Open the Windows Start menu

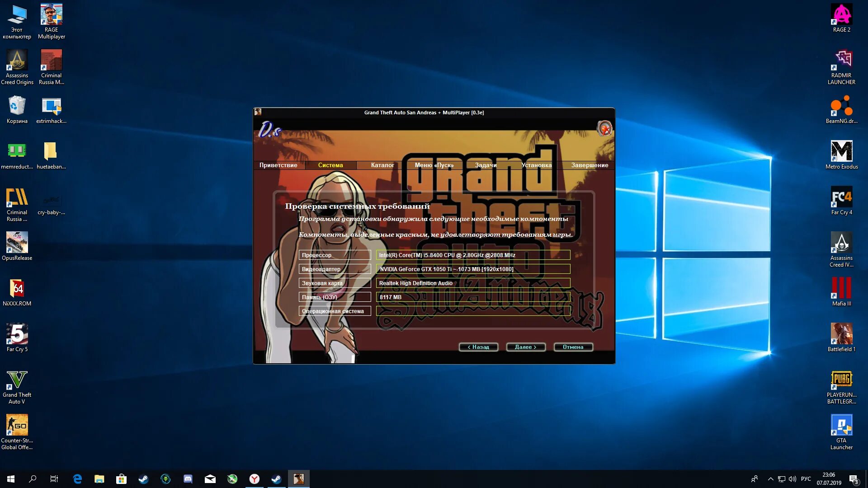(11, 479)
